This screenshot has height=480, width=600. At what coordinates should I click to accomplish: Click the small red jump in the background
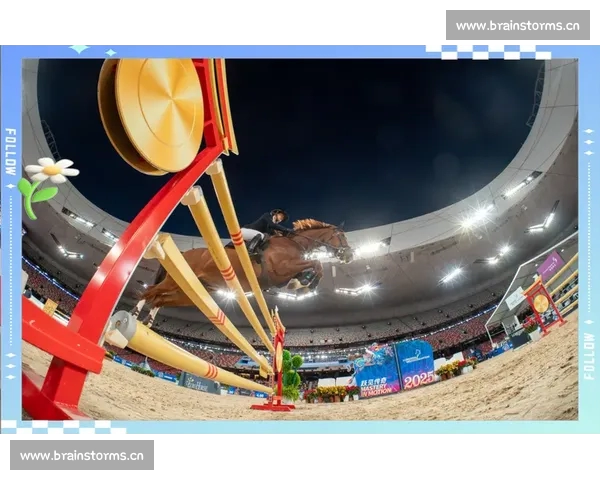point(543,303)
